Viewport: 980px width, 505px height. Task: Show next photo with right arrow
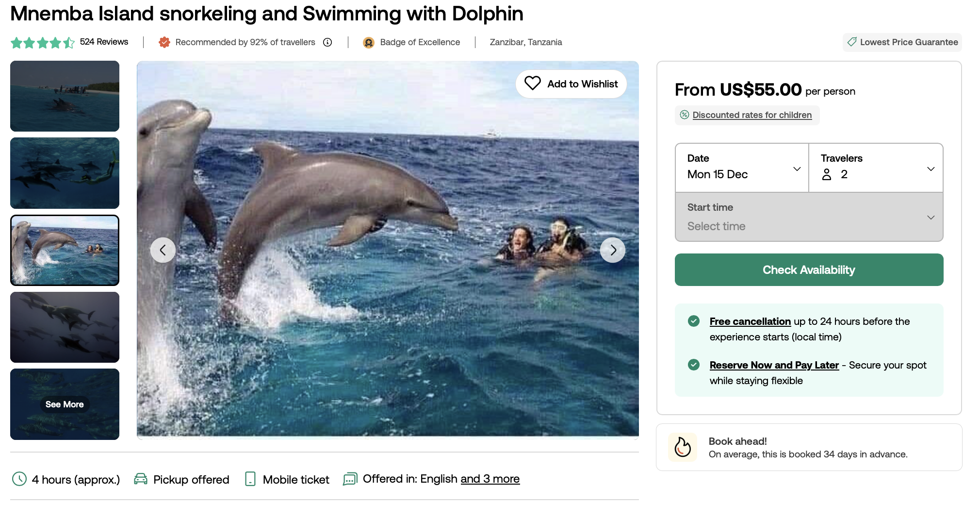point(613,250)
